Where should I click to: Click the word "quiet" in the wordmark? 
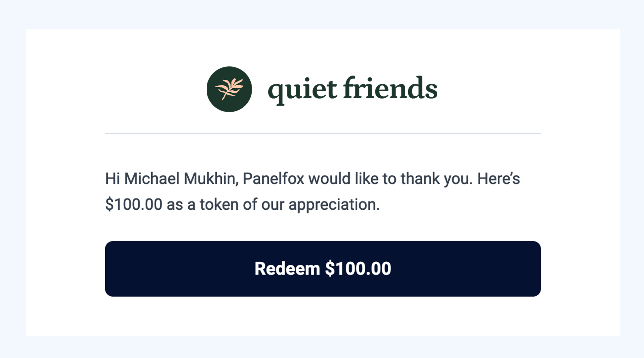(302, 89)
